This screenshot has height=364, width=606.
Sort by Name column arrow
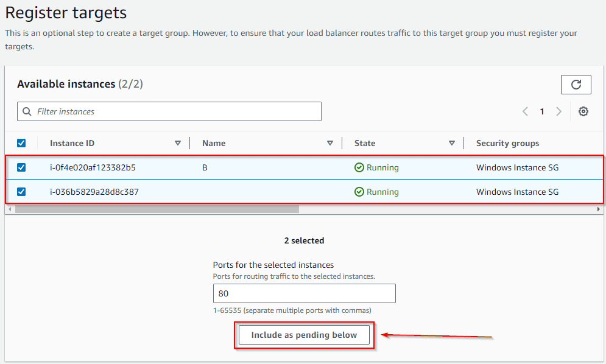[x=330, y=143]
